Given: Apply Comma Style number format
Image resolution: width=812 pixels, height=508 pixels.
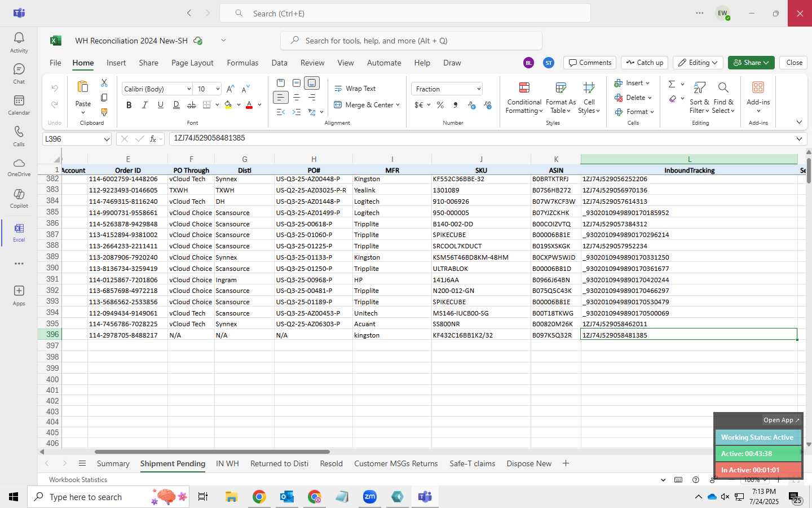Looking at the screenshot, I should [x=456, y=105].
